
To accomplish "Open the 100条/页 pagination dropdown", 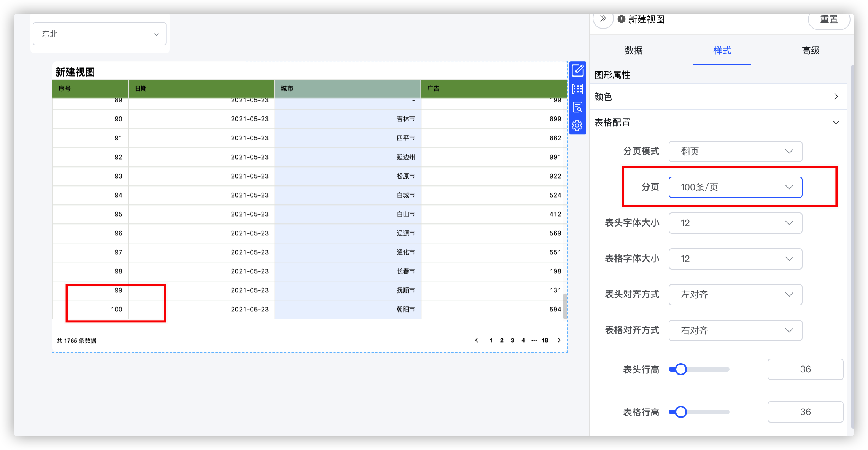I will pyautogui.click(x=735, y=187).
